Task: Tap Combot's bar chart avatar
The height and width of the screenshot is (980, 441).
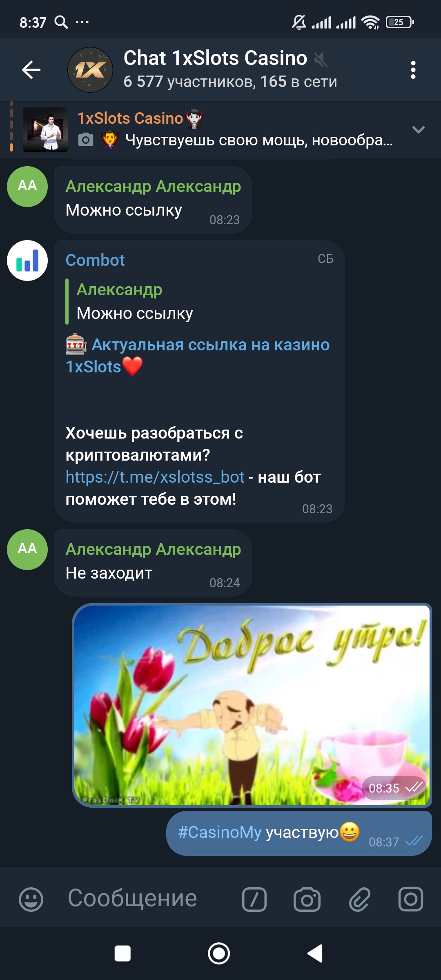Action: tap(27, 261)
